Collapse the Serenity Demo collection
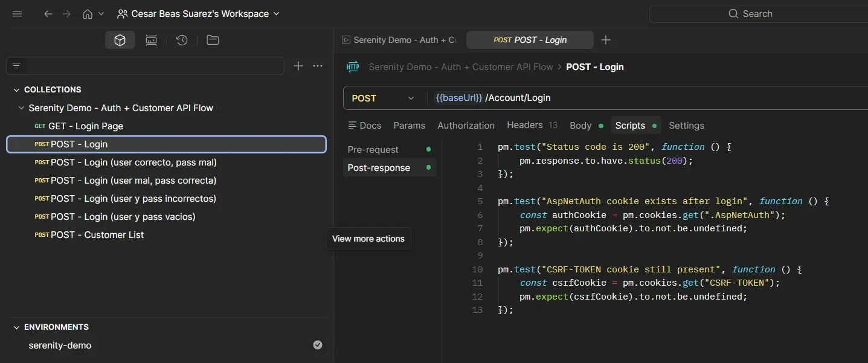The image size is (868, 363). pyautogui.click(x=22, y=108)
